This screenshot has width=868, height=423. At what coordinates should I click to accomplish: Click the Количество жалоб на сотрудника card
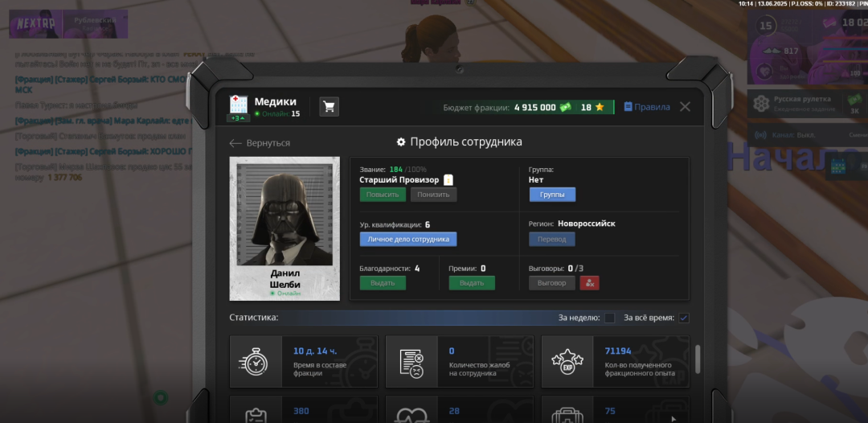(x=460, y=362)
